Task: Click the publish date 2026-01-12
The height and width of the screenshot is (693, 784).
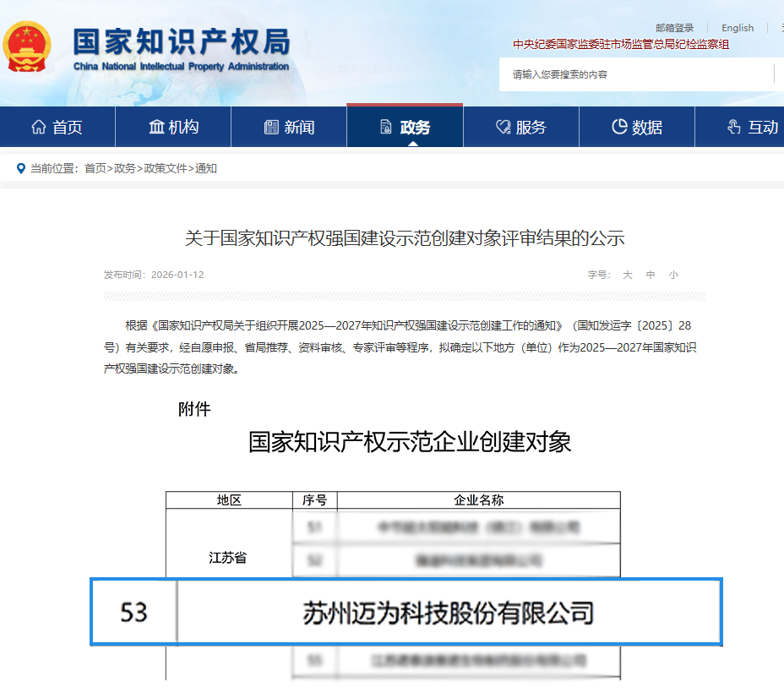Action: point(177,275)
